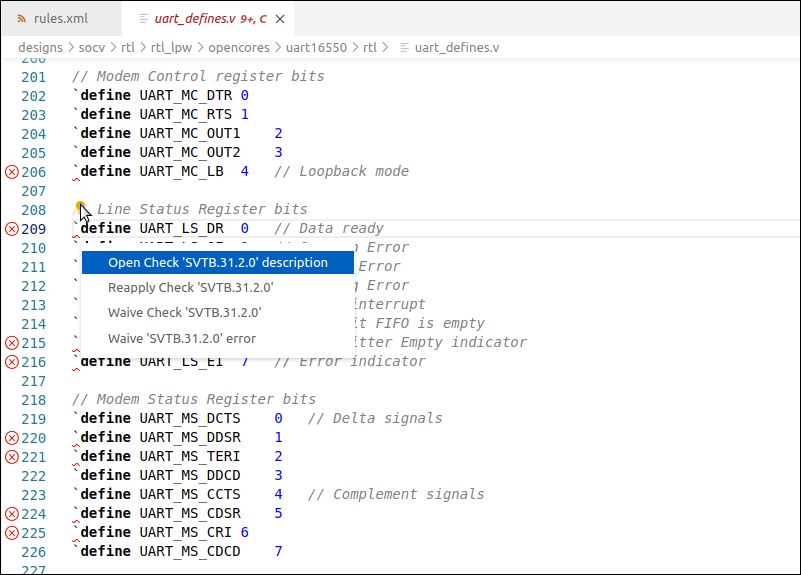
Task: Click the error icon on line 225
Action: [x=12, y=533]
